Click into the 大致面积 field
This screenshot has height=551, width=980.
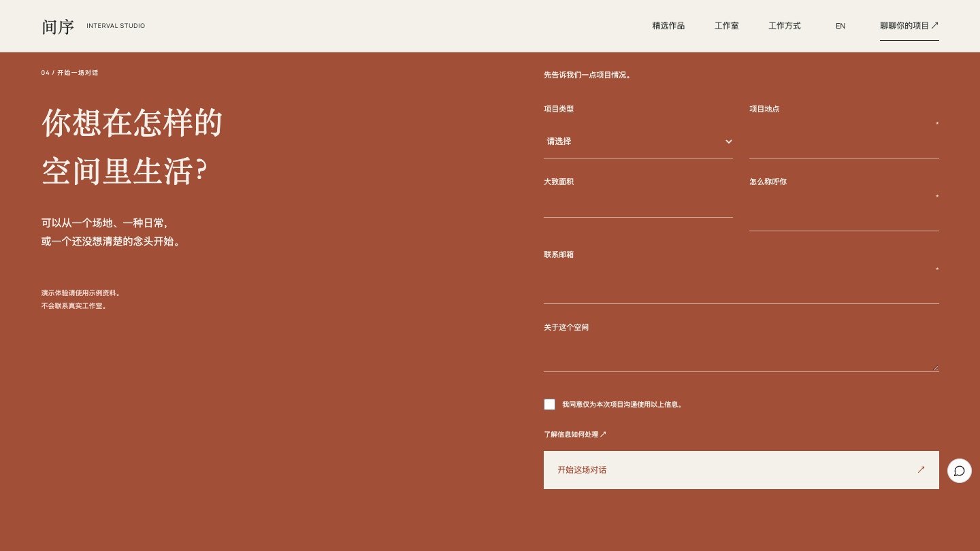[638, 204]
